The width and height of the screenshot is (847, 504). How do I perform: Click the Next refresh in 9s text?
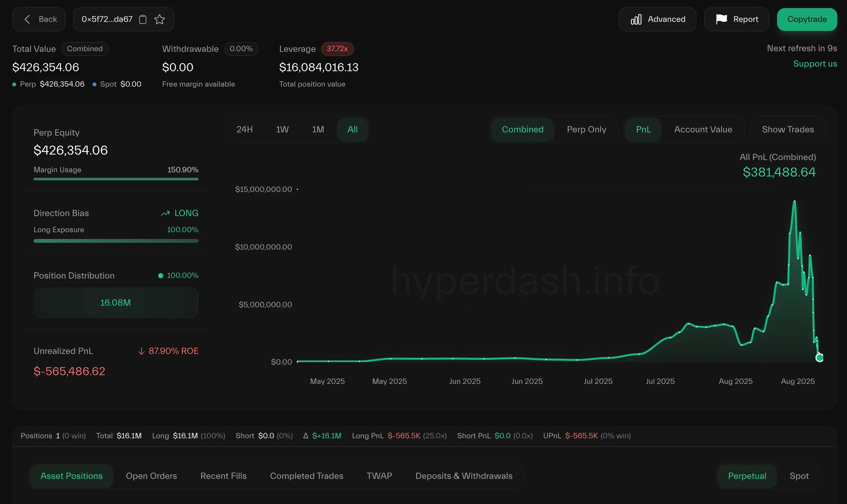coord(802,49)
